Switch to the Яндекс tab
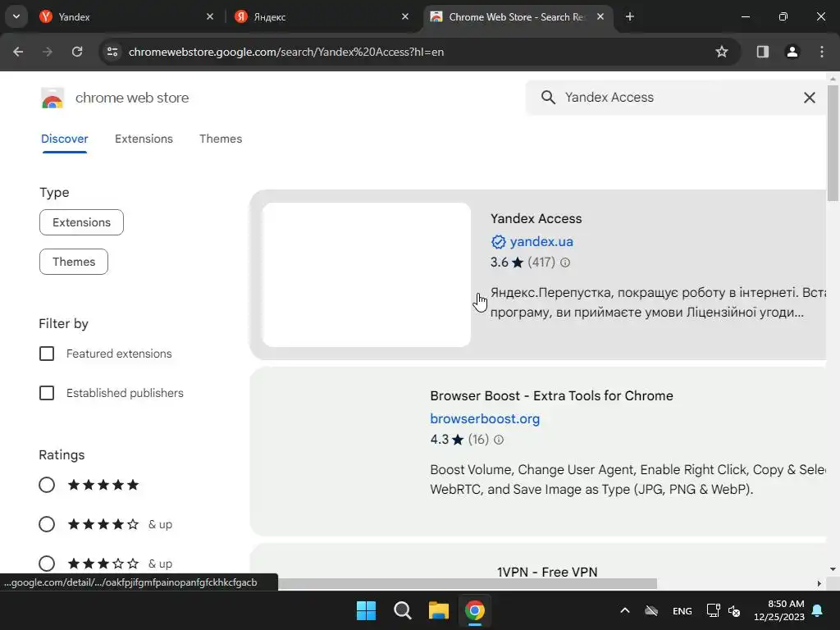 [322, 16]
